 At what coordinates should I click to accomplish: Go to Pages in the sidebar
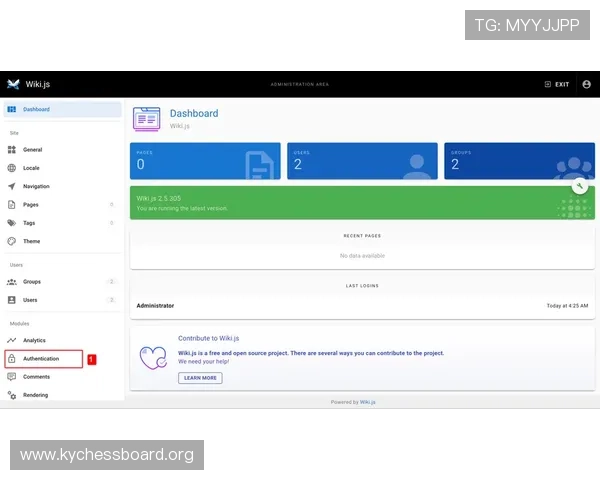pos(31,204)
